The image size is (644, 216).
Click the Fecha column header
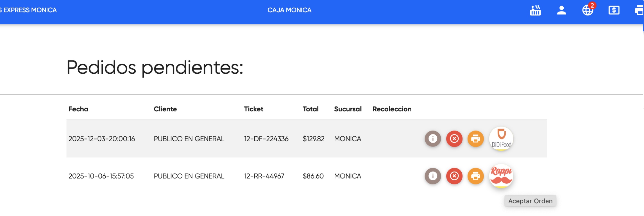pos(78,109)
